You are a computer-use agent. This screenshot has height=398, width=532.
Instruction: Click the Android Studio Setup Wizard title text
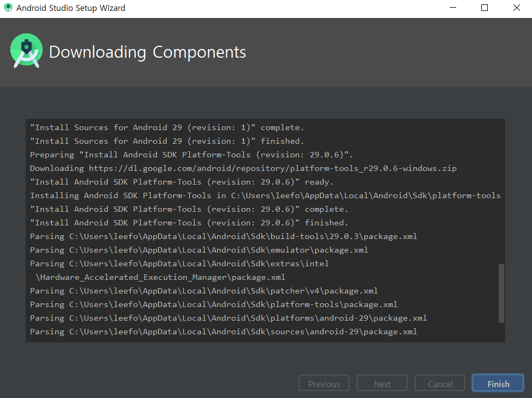pos(71,8)
